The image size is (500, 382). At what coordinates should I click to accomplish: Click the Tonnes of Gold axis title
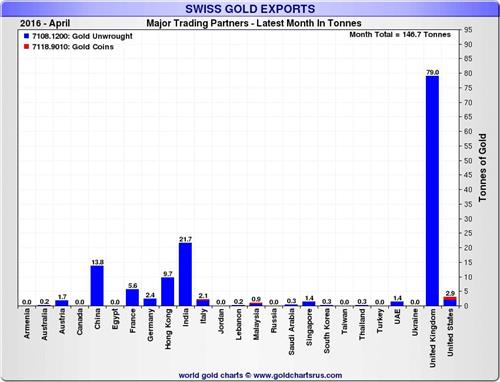point(483,168)
